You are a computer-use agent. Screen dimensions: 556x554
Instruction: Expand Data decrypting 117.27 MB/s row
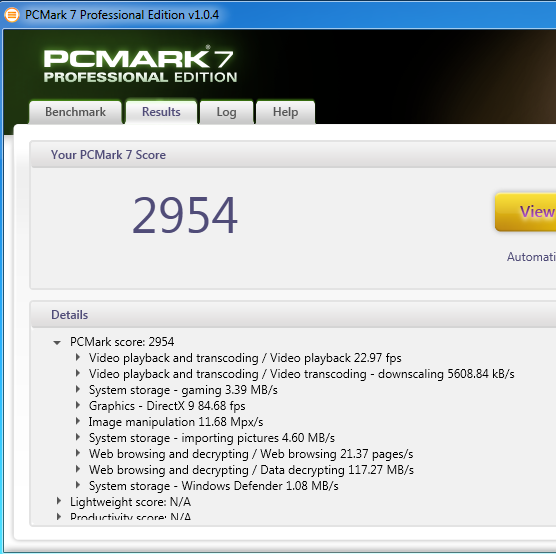78,469
